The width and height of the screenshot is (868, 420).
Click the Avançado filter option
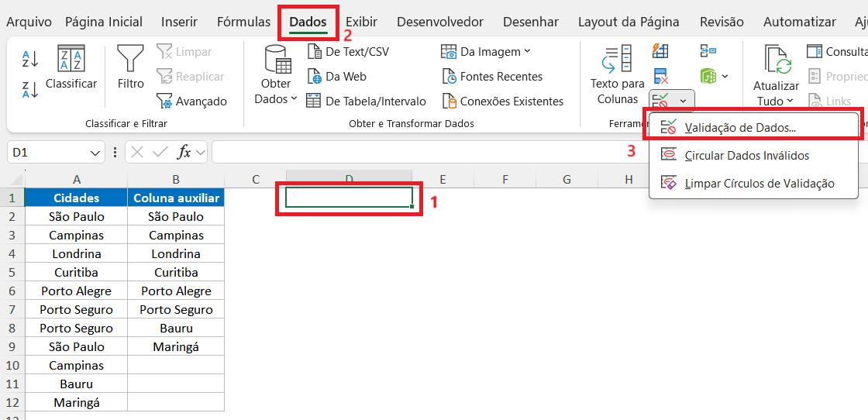(x=192, y=102)
